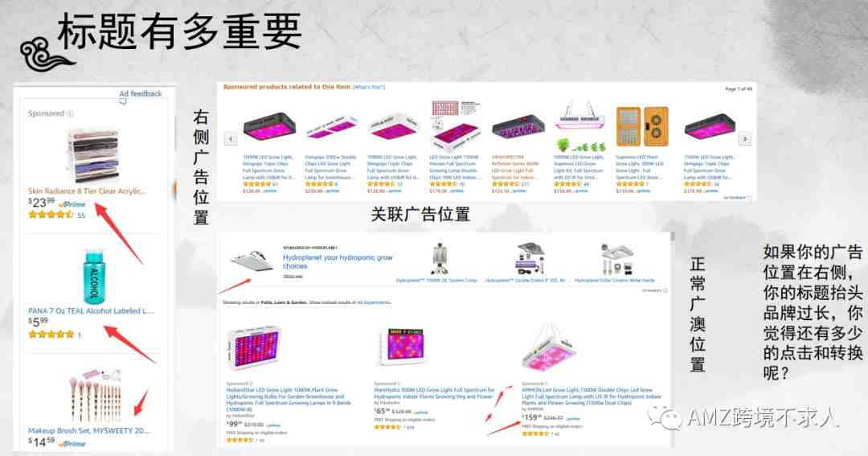868x456 pixels.
Task: Click first LED grow light carousel image
Action: pyautogui.click(x=269, y=127)
